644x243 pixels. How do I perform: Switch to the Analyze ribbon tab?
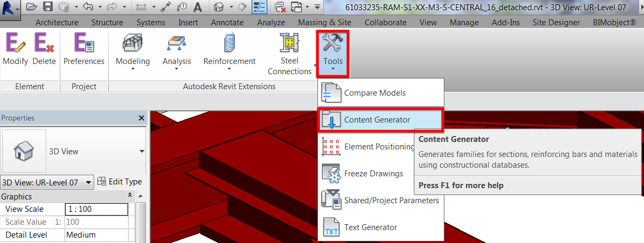point(271,23)
